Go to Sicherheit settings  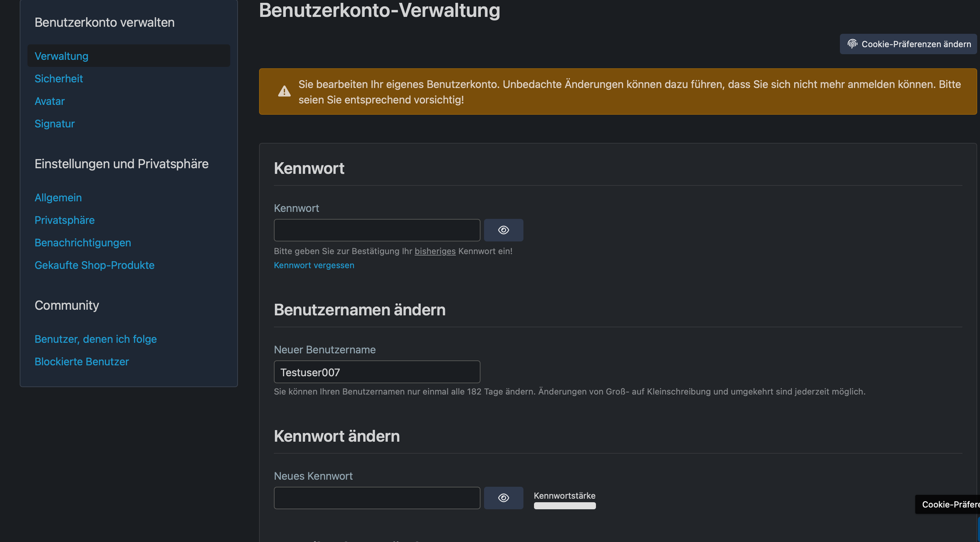click(x=59, y=79)
